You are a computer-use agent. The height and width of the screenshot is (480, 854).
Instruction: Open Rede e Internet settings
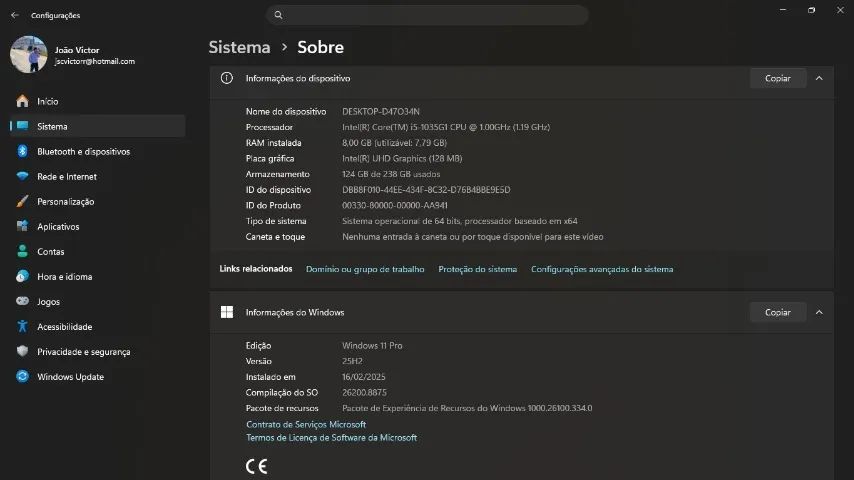[x=97, y=177]
